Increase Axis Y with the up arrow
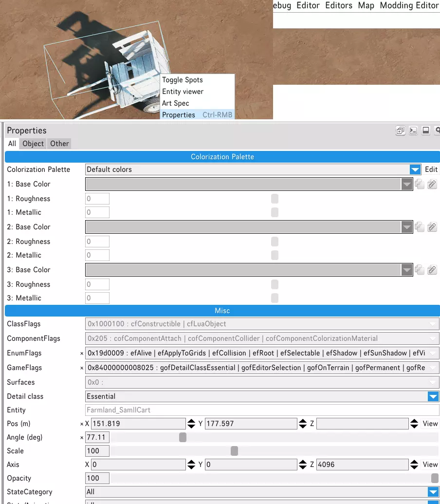Viewport: 440px width, 504px height. 303,462
